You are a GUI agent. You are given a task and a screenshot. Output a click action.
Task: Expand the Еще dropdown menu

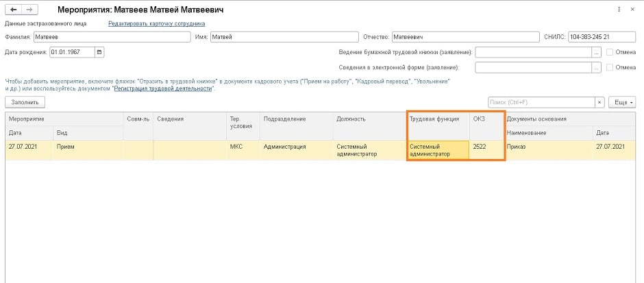621,102
